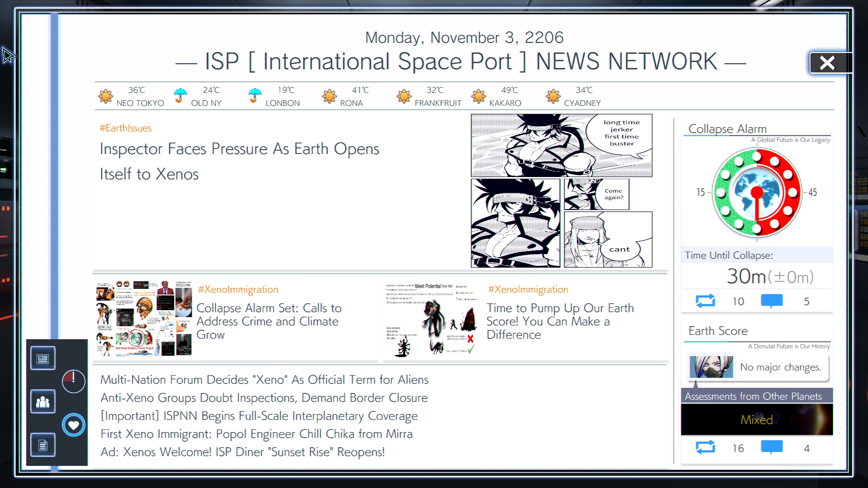Click the Mixed planet assessment banner
Screen dimensions: 868x488
tap(756, 419)
